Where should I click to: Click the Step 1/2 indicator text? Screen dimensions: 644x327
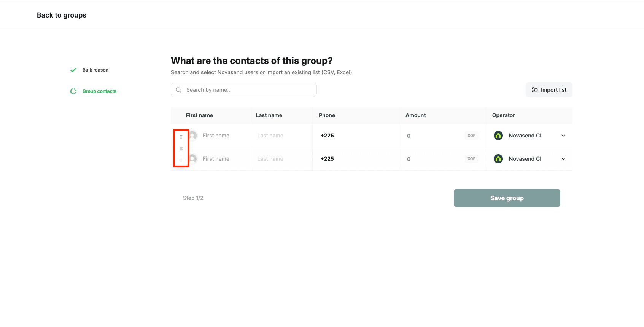193,198
